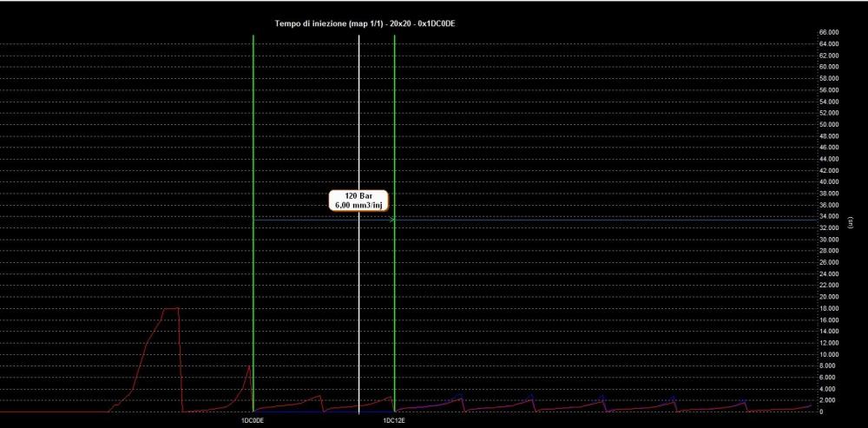Click the 66.000 y-axis value
Viewport: 868px width, 428px height.
click(x=829, y=32)
